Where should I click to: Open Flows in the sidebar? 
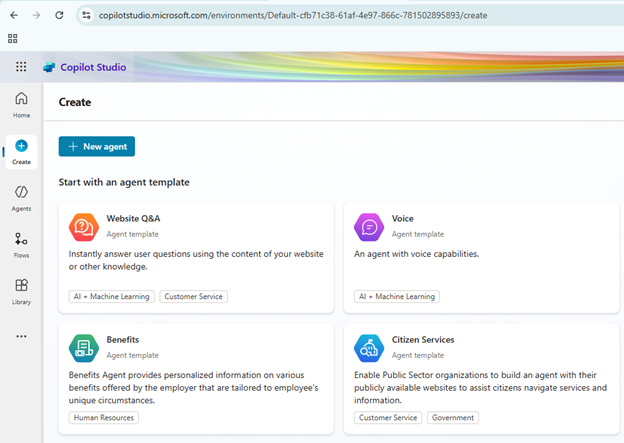(21, 245)
